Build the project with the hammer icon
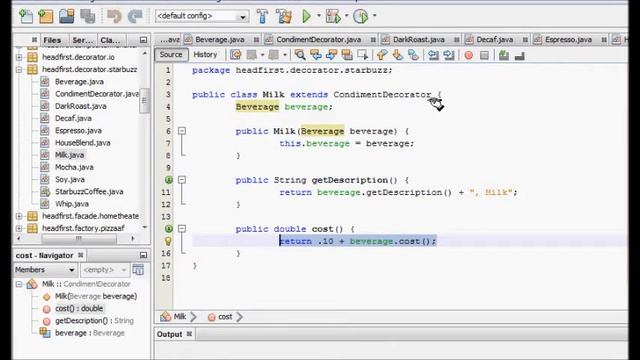640x360 pixels. click(262, 16)
